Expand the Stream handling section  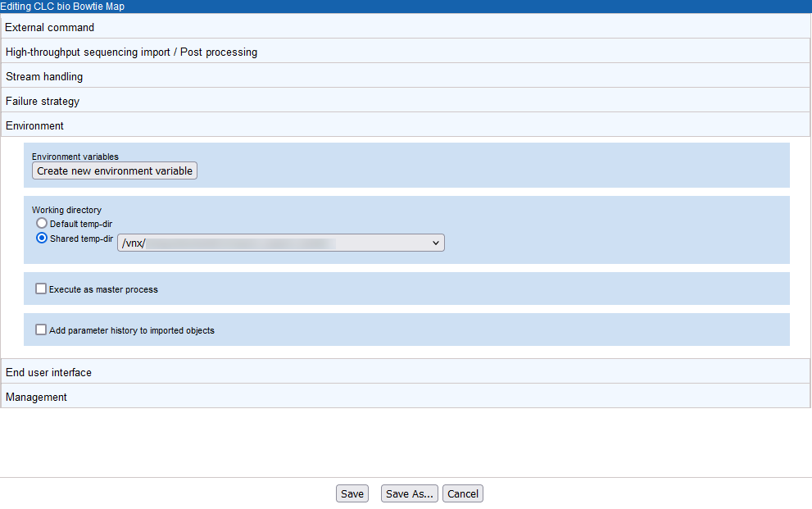click(44, 76)
